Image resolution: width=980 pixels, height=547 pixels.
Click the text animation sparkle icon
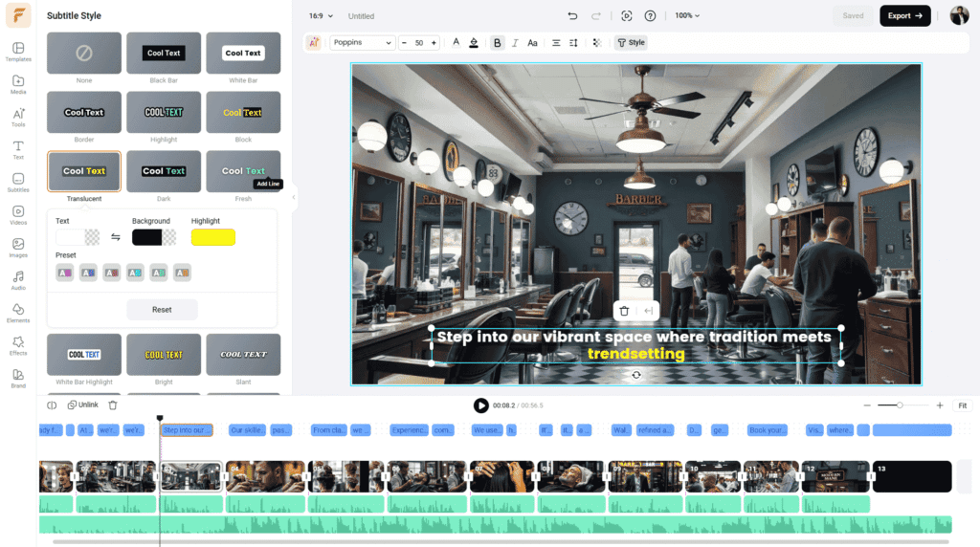(597, 42)
